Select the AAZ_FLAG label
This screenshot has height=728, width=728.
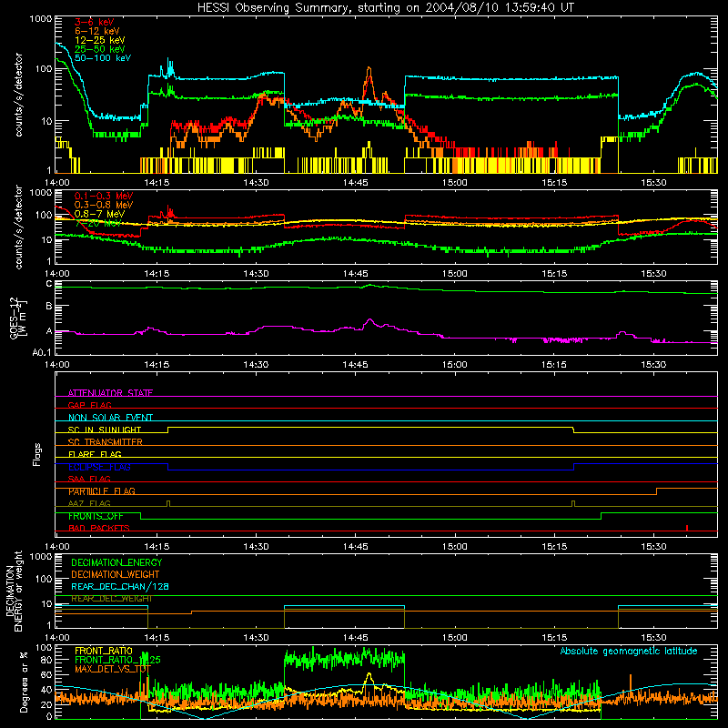coord(89,503)
